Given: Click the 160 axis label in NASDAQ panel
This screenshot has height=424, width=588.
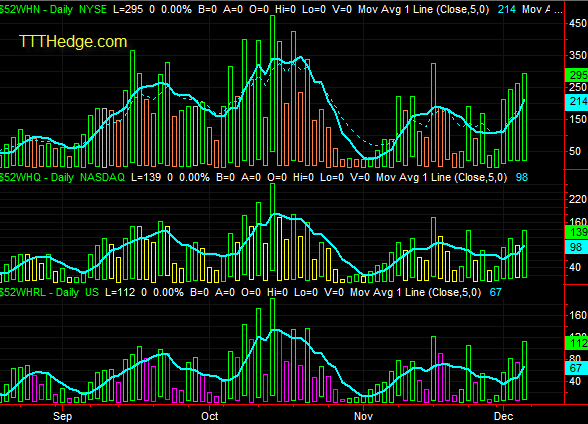Looking at the screenshot, I should coord(578,222).
